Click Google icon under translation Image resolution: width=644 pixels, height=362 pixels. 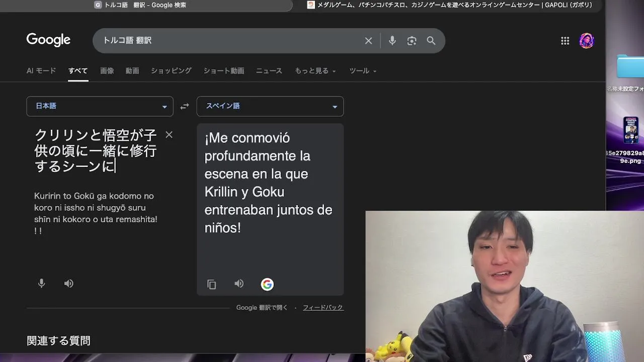267,285
